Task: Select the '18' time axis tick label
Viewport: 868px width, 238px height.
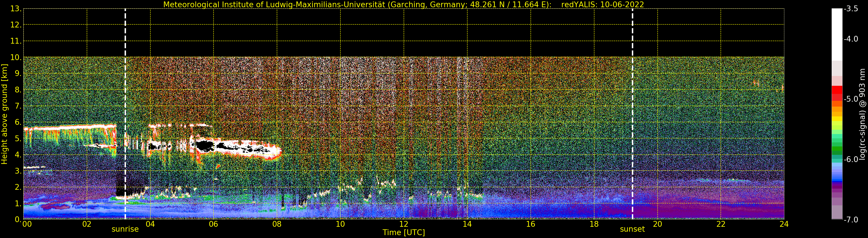Action: (x=594, y=224)
